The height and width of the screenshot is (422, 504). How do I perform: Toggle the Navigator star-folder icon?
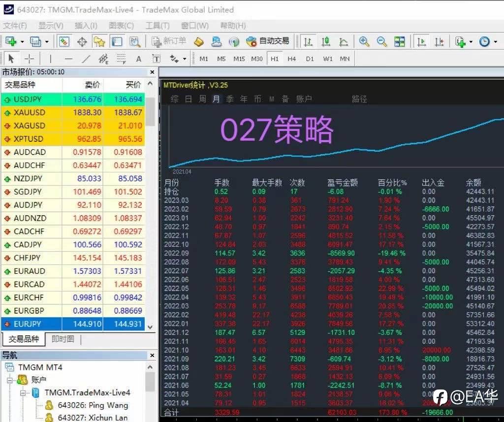coord(99,41)
